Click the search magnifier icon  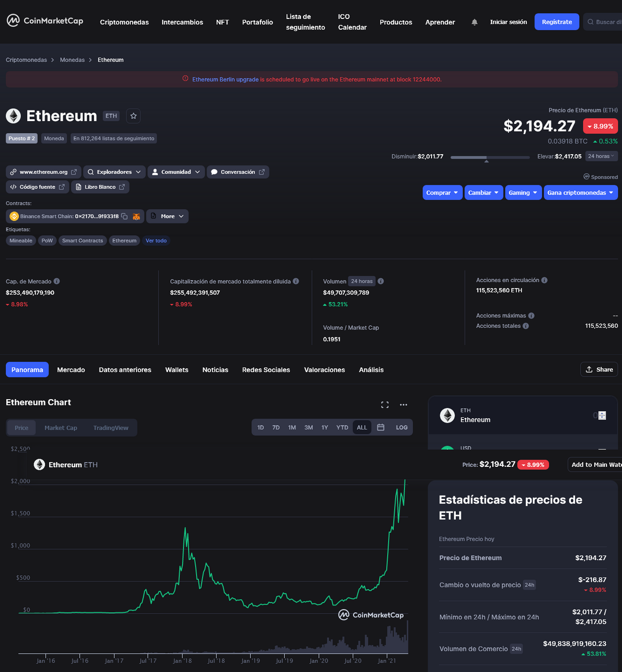tap(590, 22)
